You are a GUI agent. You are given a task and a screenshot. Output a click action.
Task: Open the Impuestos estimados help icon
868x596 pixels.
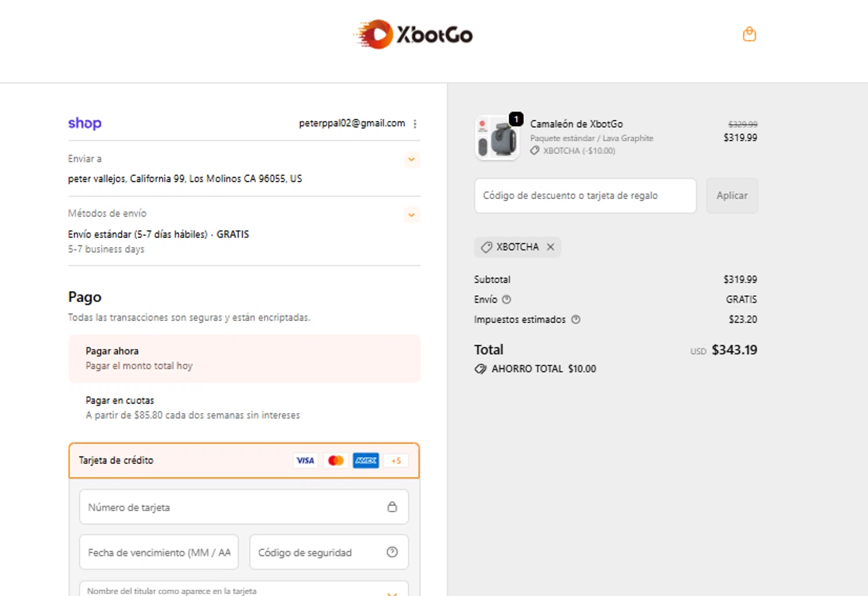pyautogui.click(x=576, y=319)
